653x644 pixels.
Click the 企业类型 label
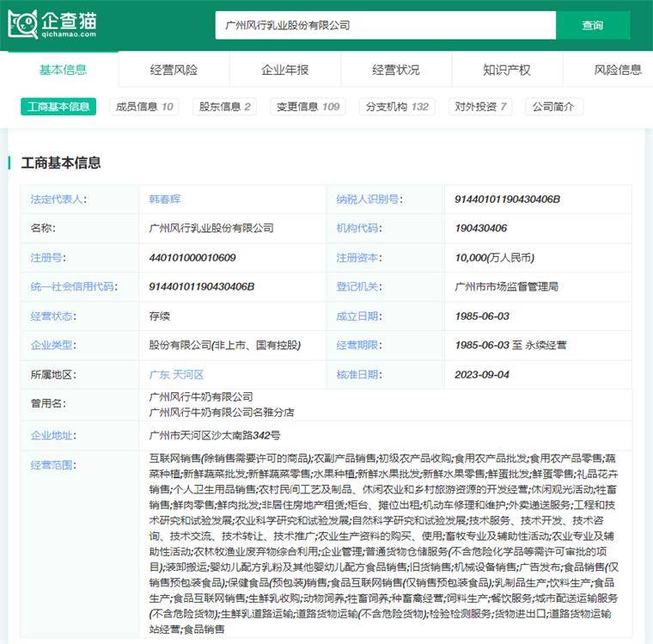[53, 345]
